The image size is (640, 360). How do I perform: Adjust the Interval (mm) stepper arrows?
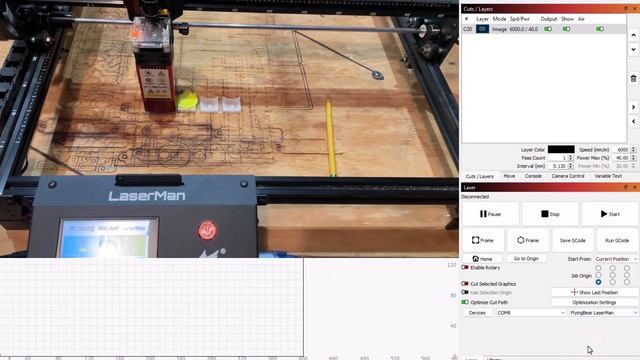(x=570, y=166)
